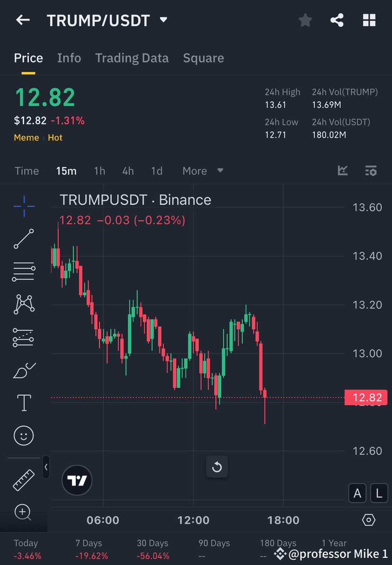This screenshot has width=392, height=565.
Task: Open the emoji sticker tool
Action: (x=24, y=435)
